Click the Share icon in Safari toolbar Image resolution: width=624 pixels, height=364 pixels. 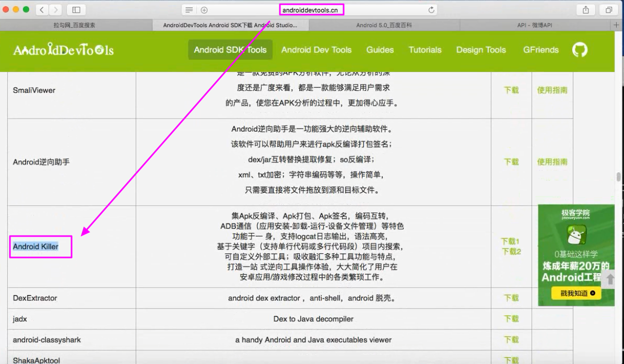click(585, 10)
